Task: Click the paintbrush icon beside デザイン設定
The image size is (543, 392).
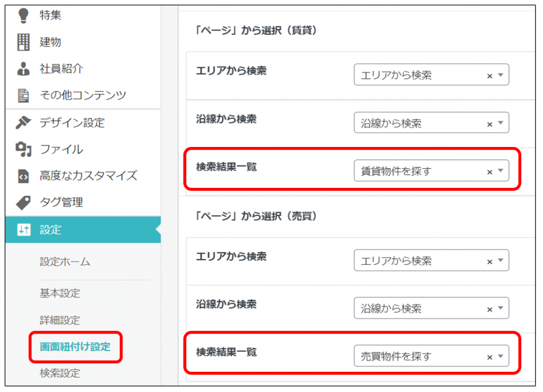Action: point(23,123)
